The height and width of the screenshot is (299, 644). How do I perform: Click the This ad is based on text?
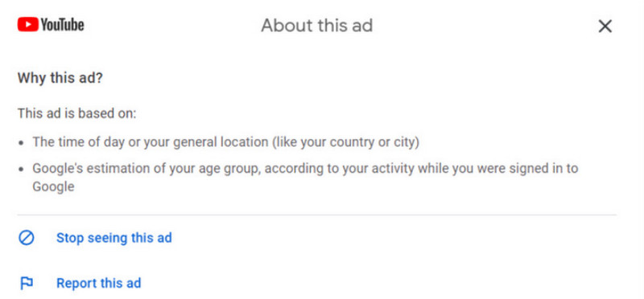click(x=76, y=113)
